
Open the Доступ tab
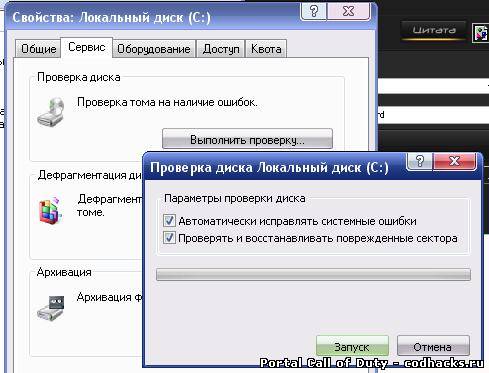(221, 49)
